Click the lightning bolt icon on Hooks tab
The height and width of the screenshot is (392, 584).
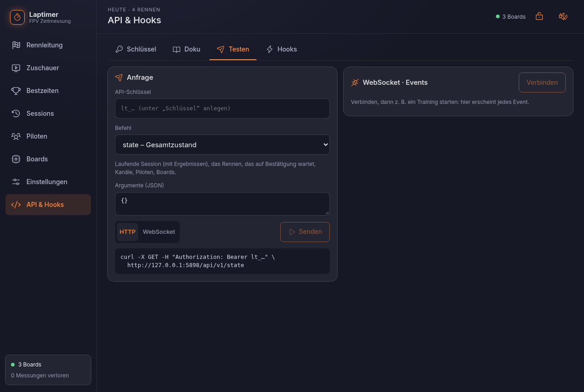(270, 49)
